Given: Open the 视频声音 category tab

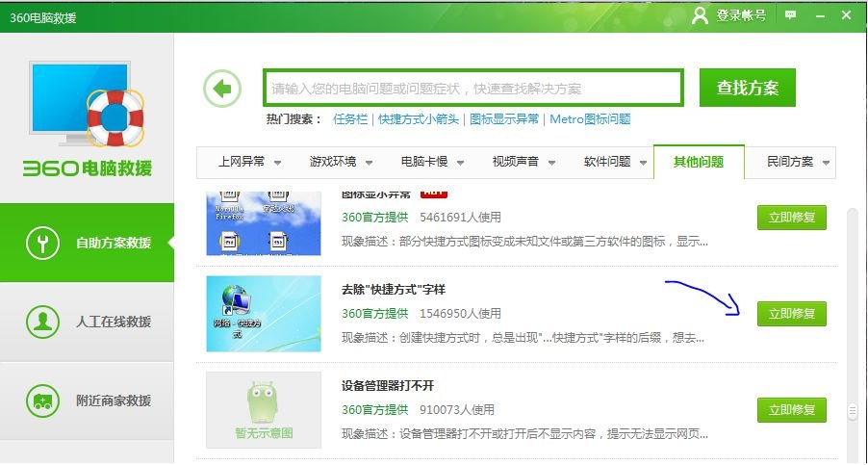Looking at the screenshot, I should pos(517,162).
